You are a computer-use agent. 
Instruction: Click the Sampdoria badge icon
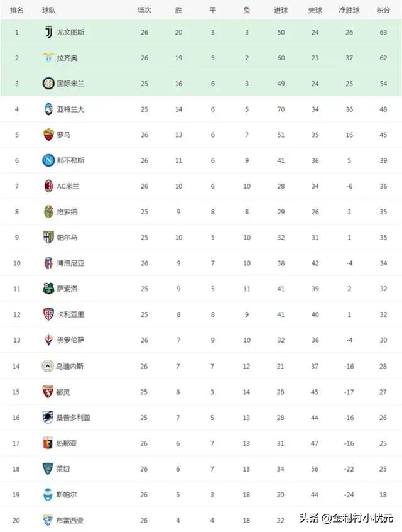point(48,418)
